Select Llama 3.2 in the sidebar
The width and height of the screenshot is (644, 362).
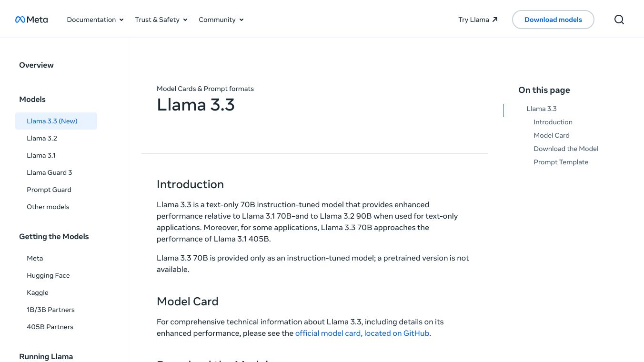pos(42,138)
